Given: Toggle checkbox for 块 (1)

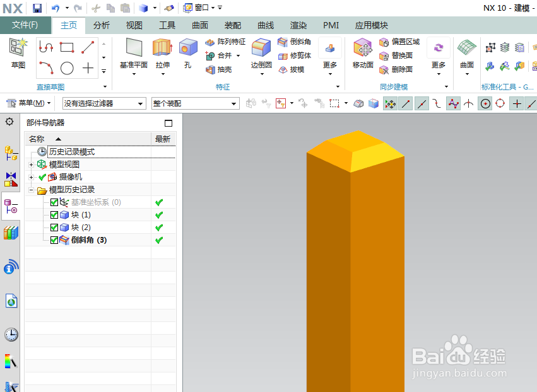Looking at the screenshot, I should (x=54, y=215).
